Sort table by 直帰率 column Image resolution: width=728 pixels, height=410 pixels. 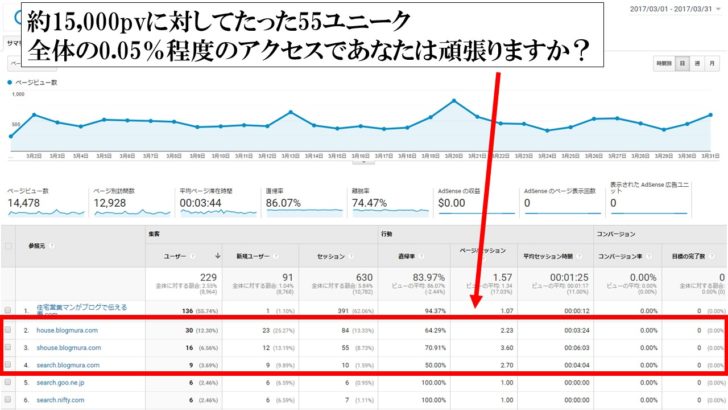click(406, 256)
